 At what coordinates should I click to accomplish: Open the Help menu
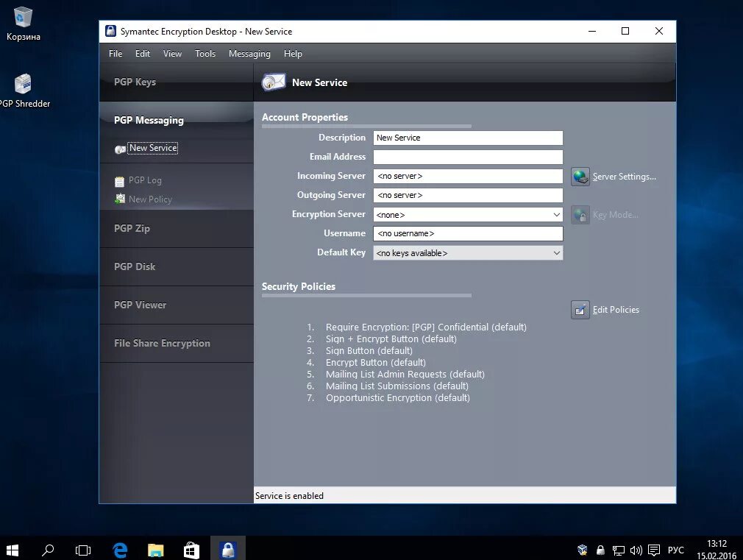click(293, 54)
